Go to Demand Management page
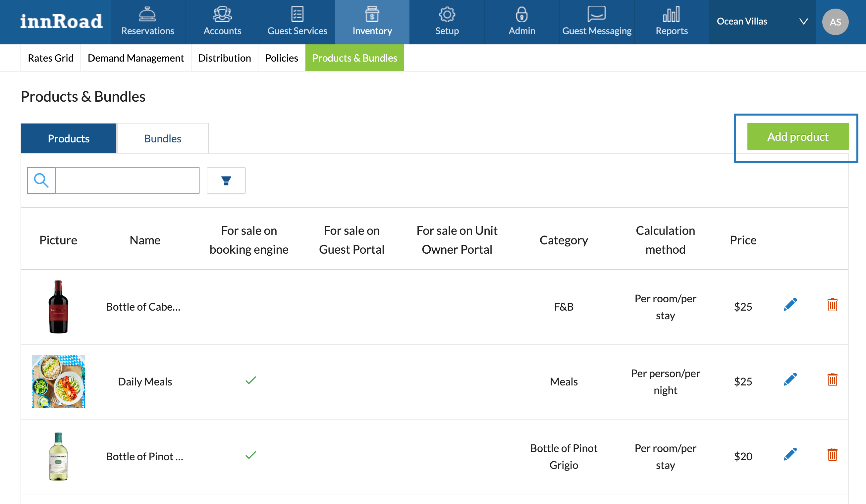The width and height of the screenshot is (866, 504). click(136, 58)
